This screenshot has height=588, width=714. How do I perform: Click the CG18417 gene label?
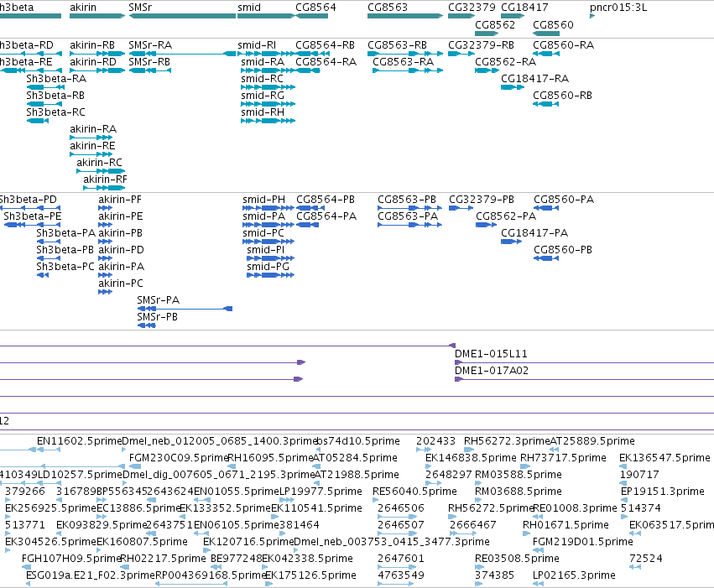click(x=524, y=8)
